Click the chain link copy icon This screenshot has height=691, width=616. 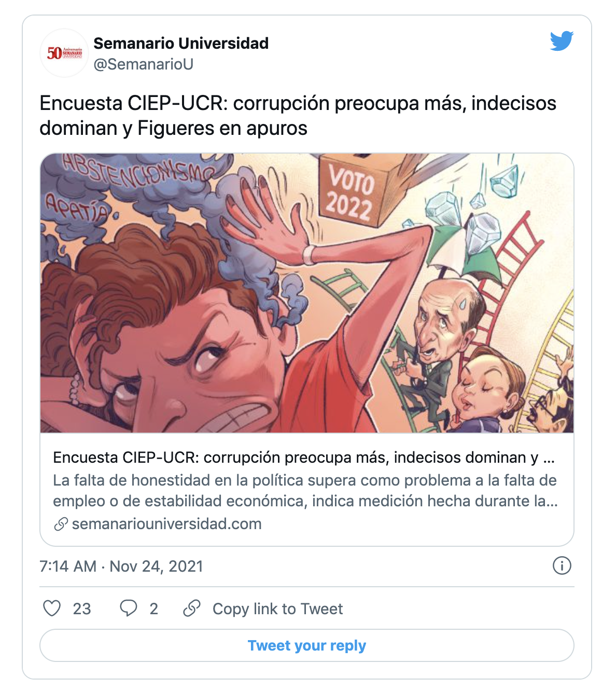tap(192, 608)
